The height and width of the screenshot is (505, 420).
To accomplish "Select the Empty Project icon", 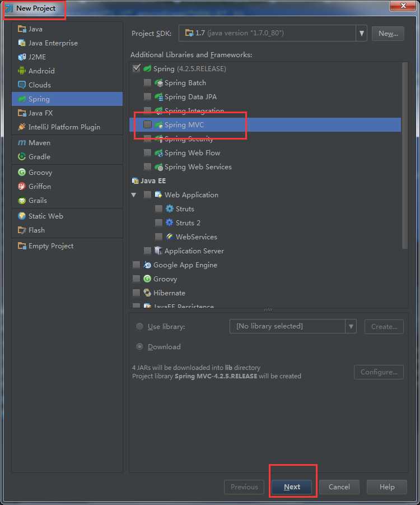I will coord(22,246).
